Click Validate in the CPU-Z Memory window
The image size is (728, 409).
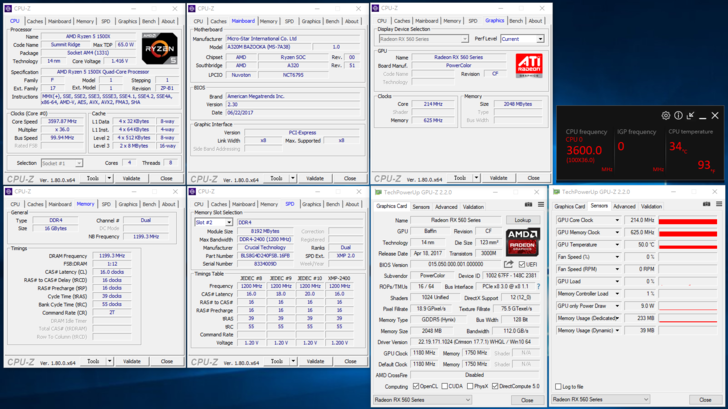tap(131, 361)
